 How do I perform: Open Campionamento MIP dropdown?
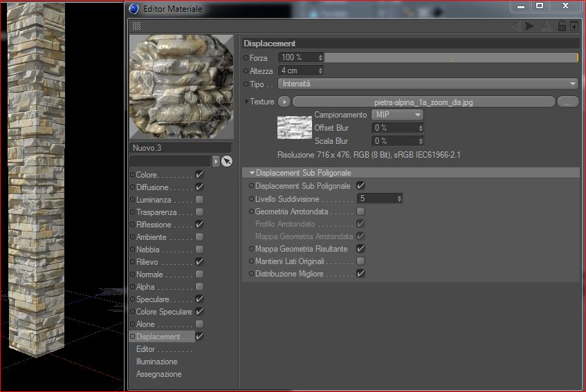click(x=397, y=115)
